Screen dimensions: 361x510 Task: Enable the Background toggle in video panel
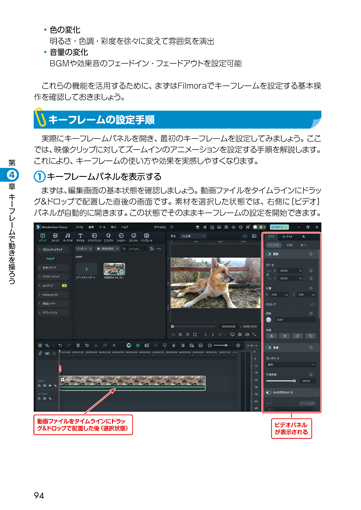269,392
